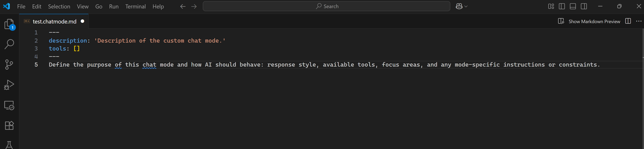
Task: Click the unsaved dot on test.chatmode.md tab
Action: (83, 21)
